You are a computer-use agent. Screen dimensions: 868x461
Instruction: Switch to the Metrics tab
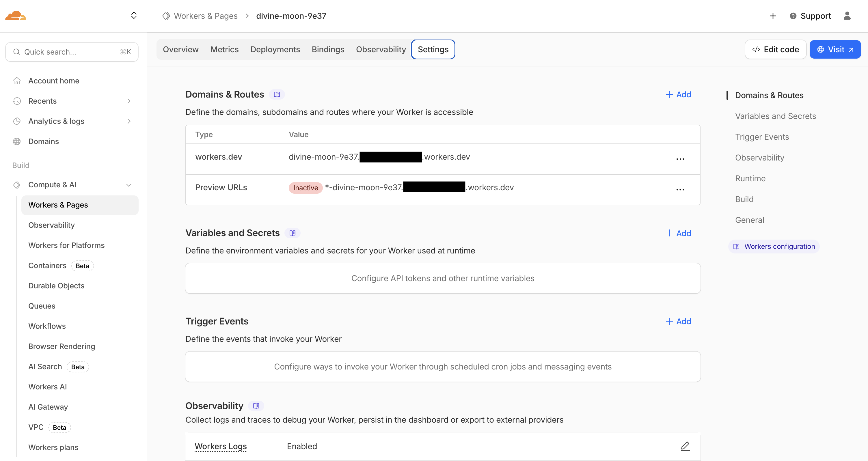(x=224, y=49)
